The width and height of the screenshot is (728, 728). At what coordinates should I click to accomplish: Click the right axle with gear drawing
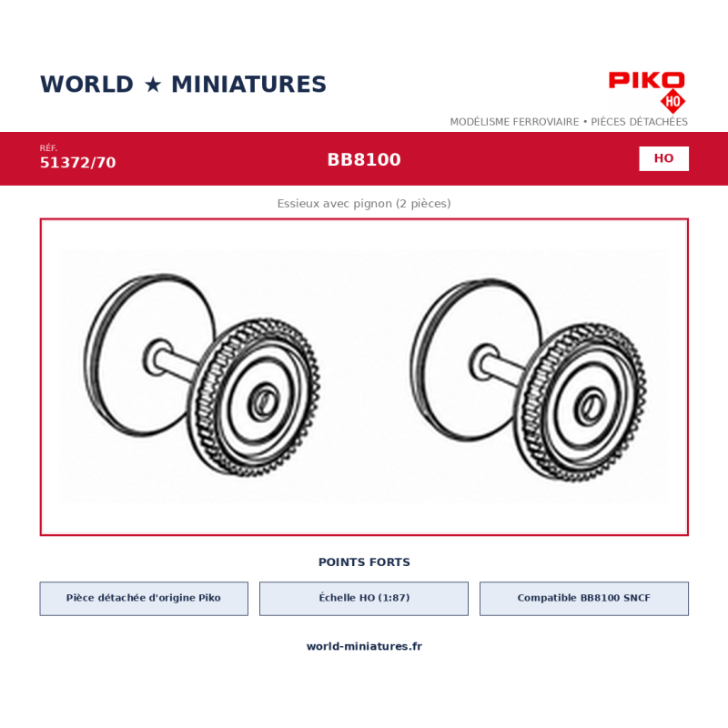529,379
